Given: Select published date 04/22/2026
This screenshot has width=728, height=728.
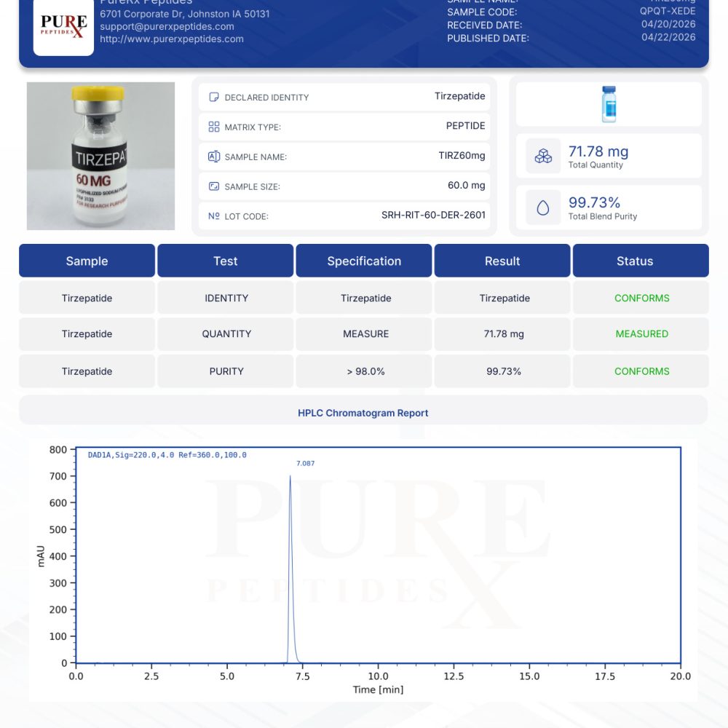Looking at the screenshot, I should [x=668, y=36].
